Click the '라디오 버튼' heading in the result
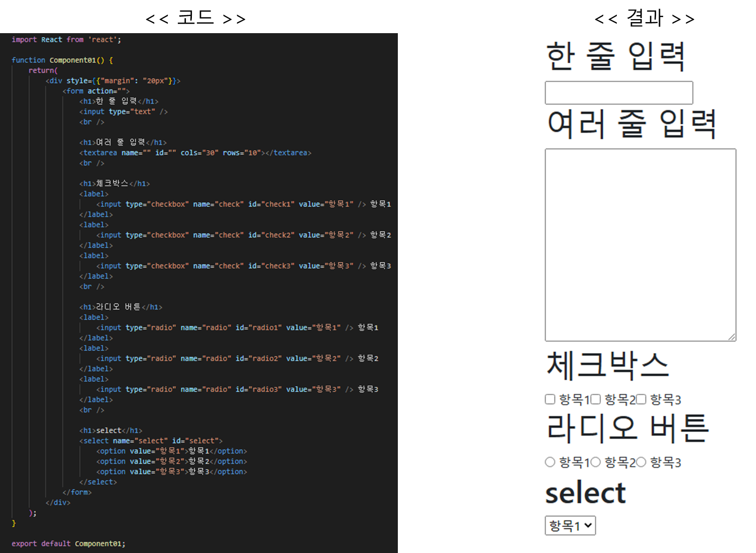Viewport: 756px width, 553px height. (628, 428)
